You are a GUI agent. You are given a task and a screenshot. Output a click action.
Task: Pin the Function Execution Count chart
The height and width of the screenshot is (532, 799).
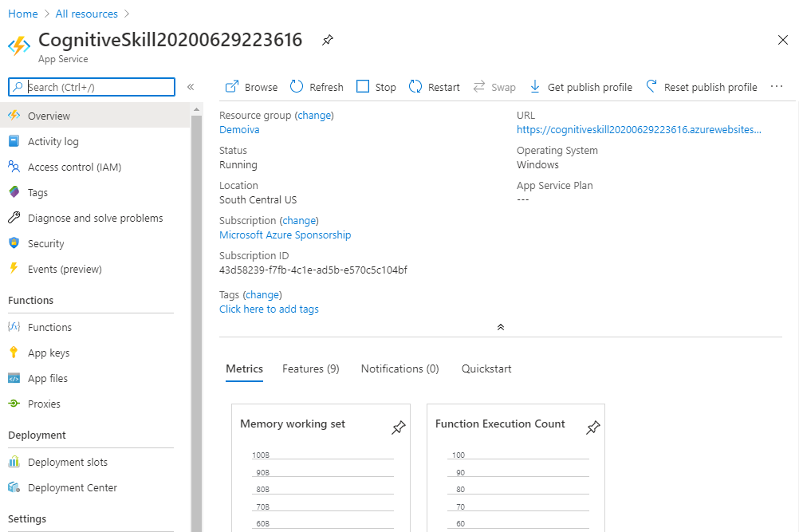click(592, 428)
